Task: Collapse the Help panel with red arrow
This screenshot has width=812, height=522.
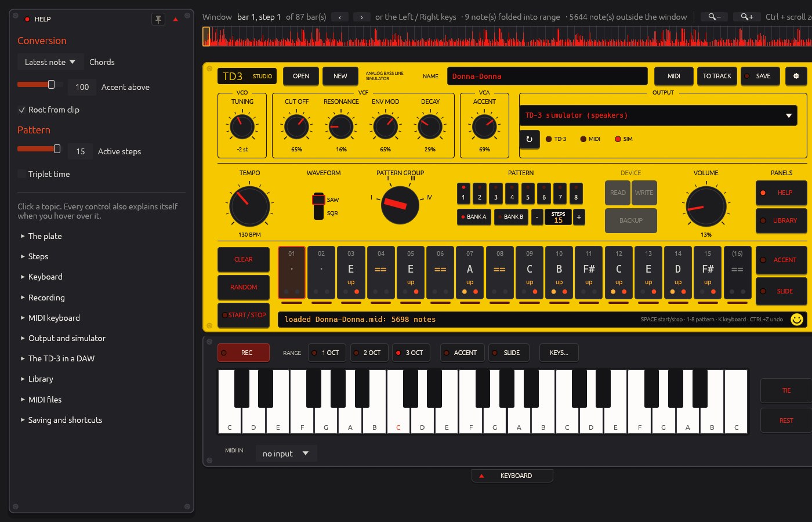Action: point(176,19)
